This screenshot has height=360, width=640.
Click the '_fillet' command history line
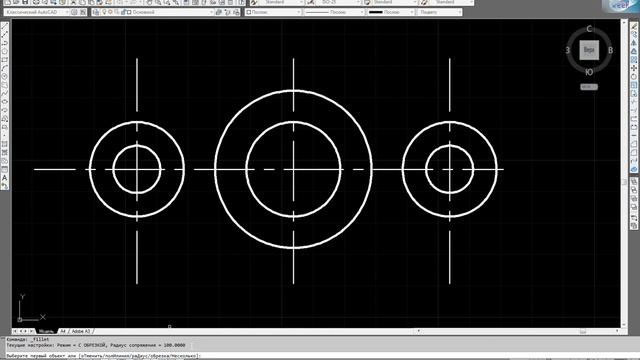coord(28,340)
